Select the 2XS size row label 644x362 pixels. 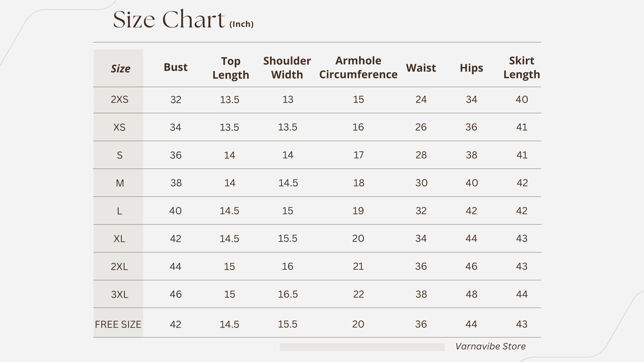(x=119, y=99)
